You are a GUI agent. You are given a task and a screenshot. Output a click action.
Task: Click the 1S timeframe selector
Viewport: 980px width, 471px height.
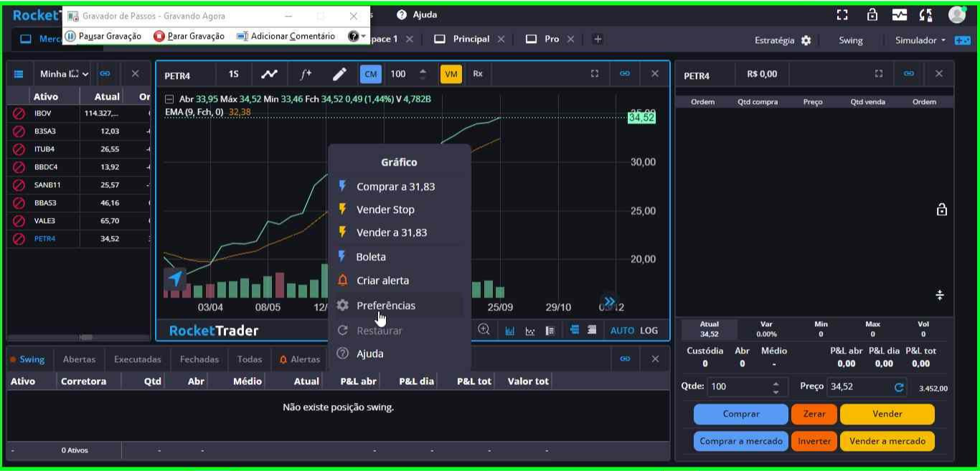234,74
